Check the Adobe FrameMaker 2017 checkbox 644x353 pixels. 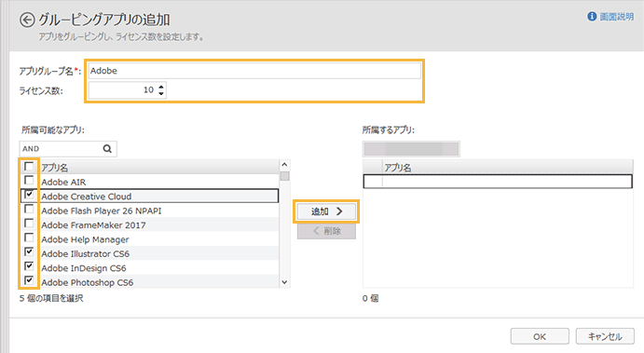coord(29,224)
